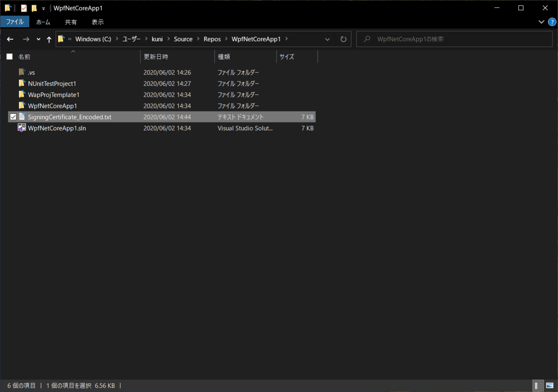This screenshot has width=558, height=392.
Task: Click the address bar folder icon
Action: [61, 39]
